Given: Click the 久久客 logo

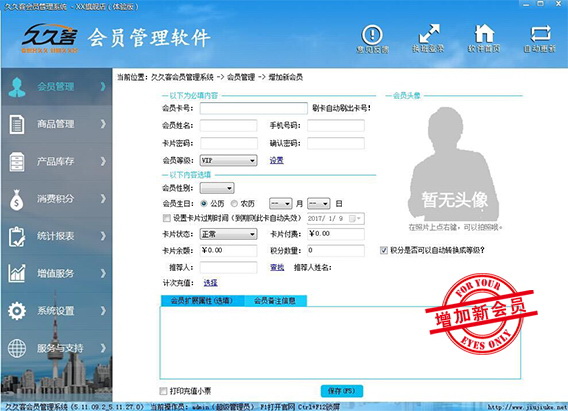Looking at the screenshot, I should tap(50, 38).
